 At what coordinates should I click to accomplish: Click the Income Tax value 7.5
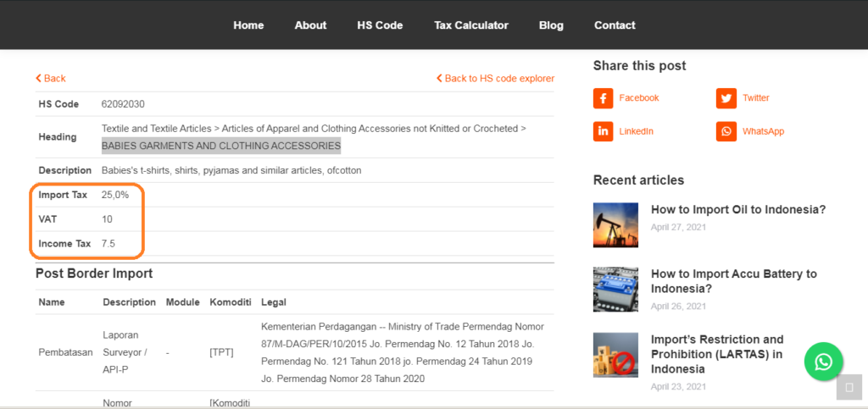pos(108,244)
